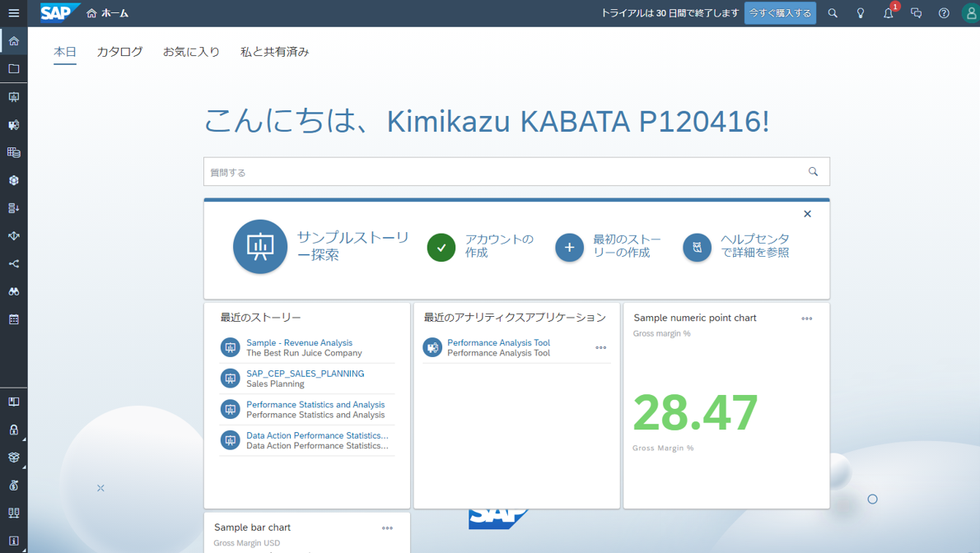Open the Sample - Revenue Analysis story
Screen dimensions: 980x553
[x=300, y=342]
